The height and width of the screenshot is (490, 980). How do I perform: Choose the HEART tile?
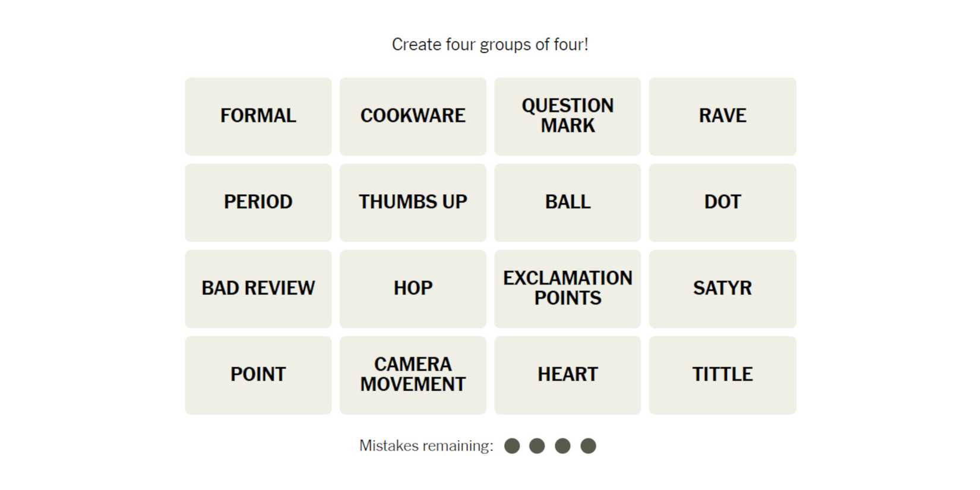567,375
